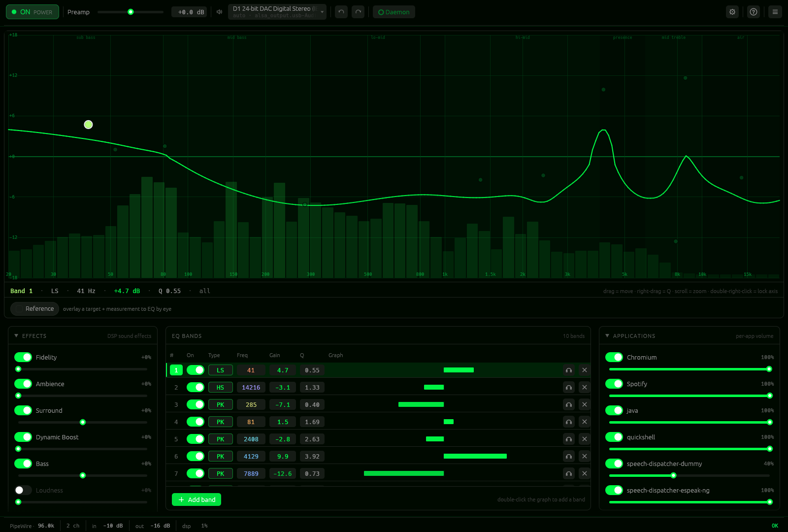Enable the Loudness effect switch

[23, 490]
